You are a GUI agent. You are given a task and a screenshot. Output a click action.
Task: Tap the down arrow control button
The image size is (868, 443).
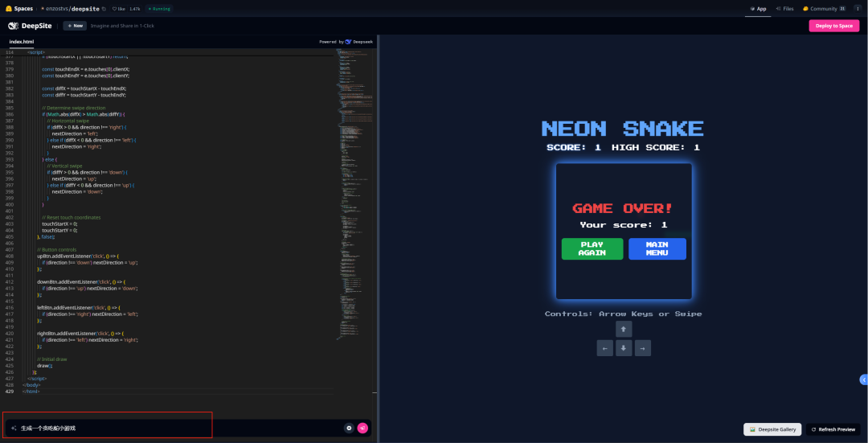pyautogui.click(x=624, y=348)
